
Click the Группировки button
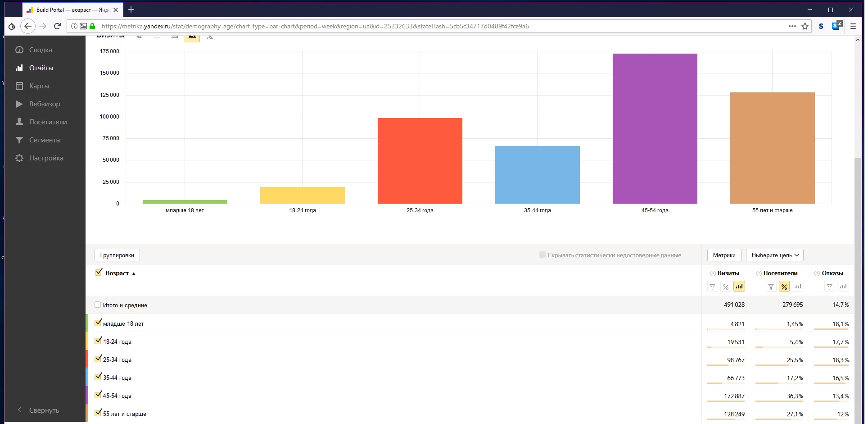(117, 255)
